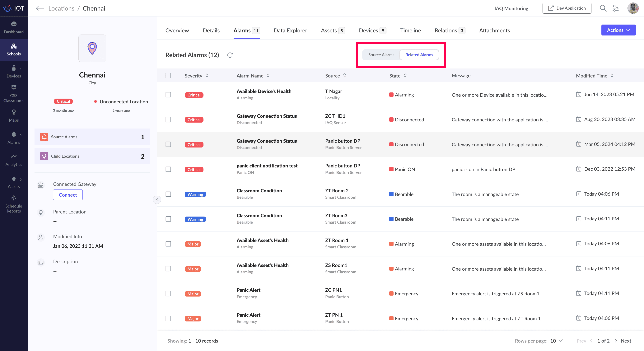Open the Actions dropdown
The height and width of the screenshot is (351, 644).
tap(618, 30)
